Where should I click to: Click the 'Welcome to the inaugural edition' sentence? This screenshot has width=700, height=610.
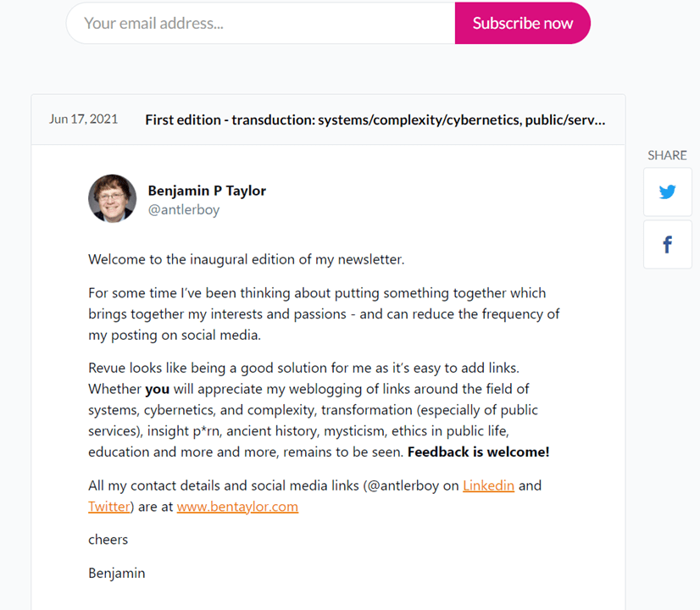pos(246,259)
